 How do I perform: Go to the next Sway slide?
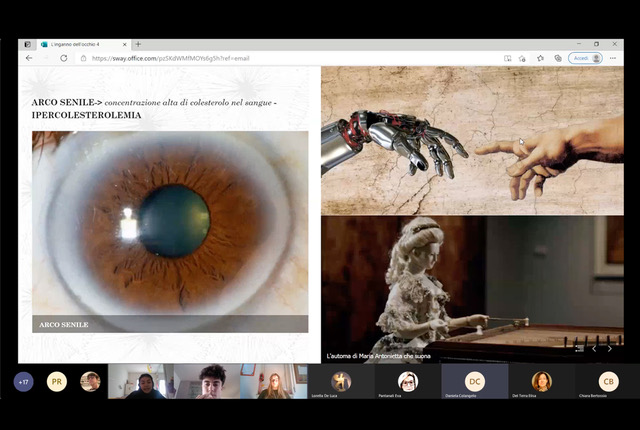609,348
